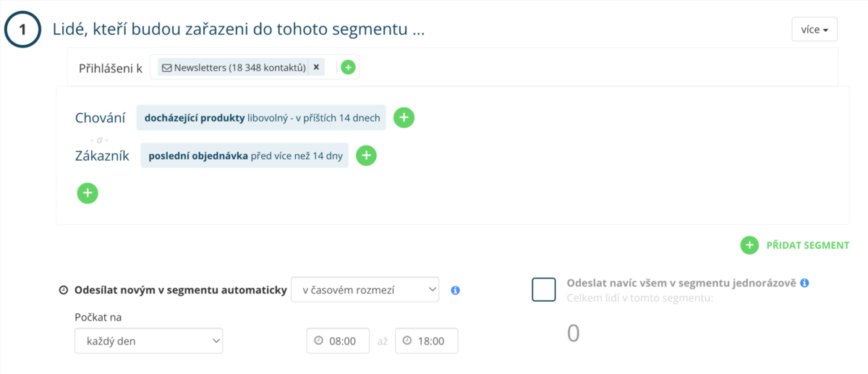Enable Odeslat navíc všem v segmentu checkbox

pyautogui.click(x=543, y=289)
